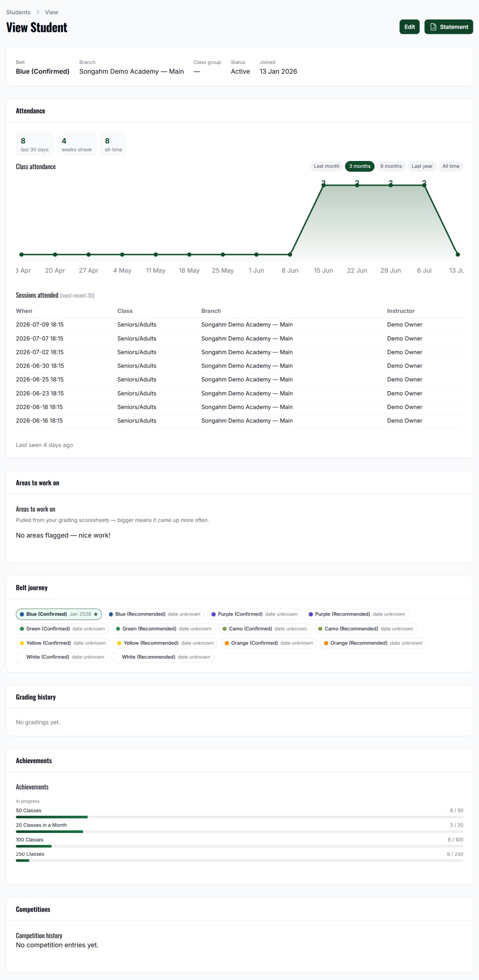Click the 20 Classes in a Month progress bar

coord(239,831)
